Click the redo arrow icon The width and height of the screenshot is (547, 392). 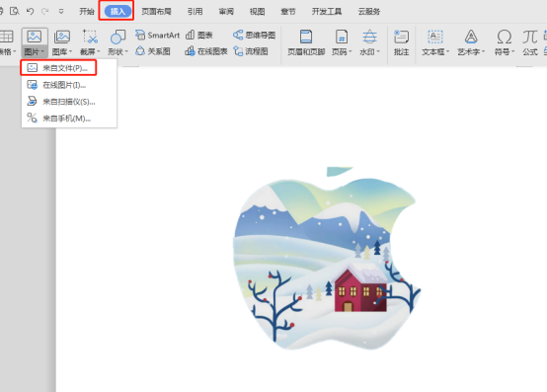[45, 11]
